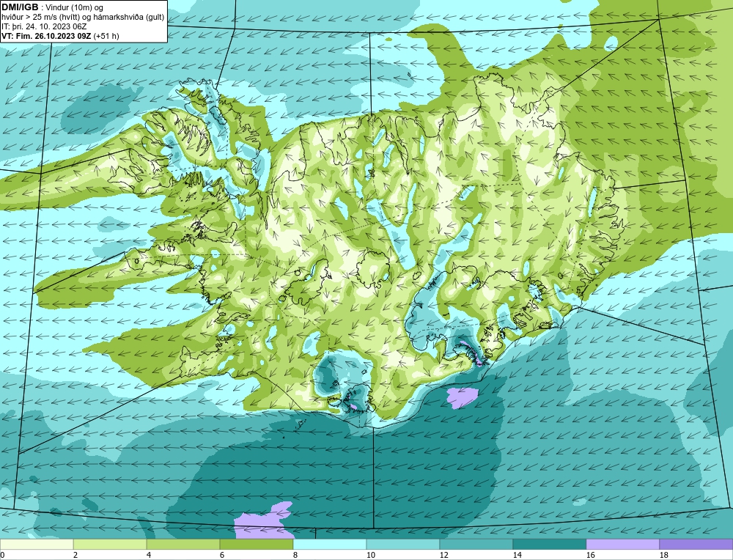Click the dark teal 14–16 legend swatch
This screenshot has width=733, height=560.
[x=550, y=544]
